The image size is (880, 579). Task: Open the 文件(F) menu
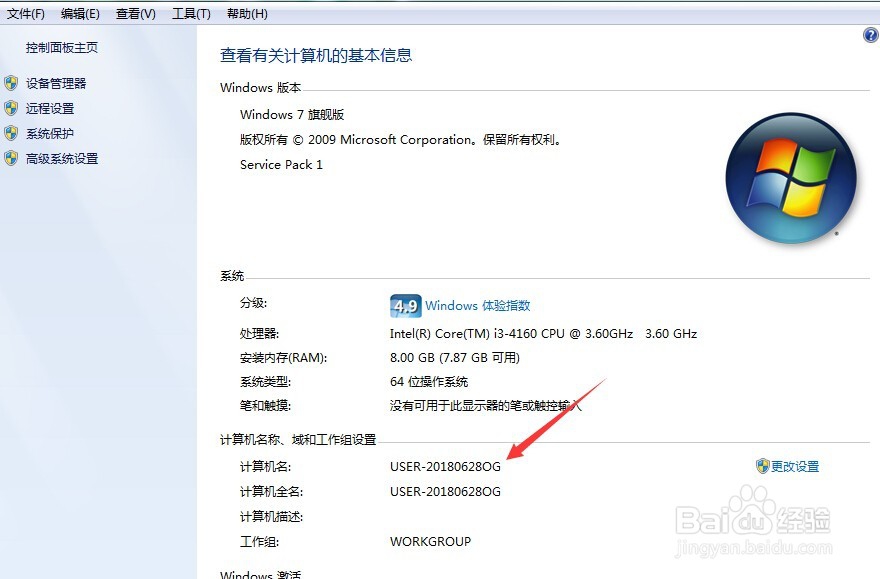(25, 13)
